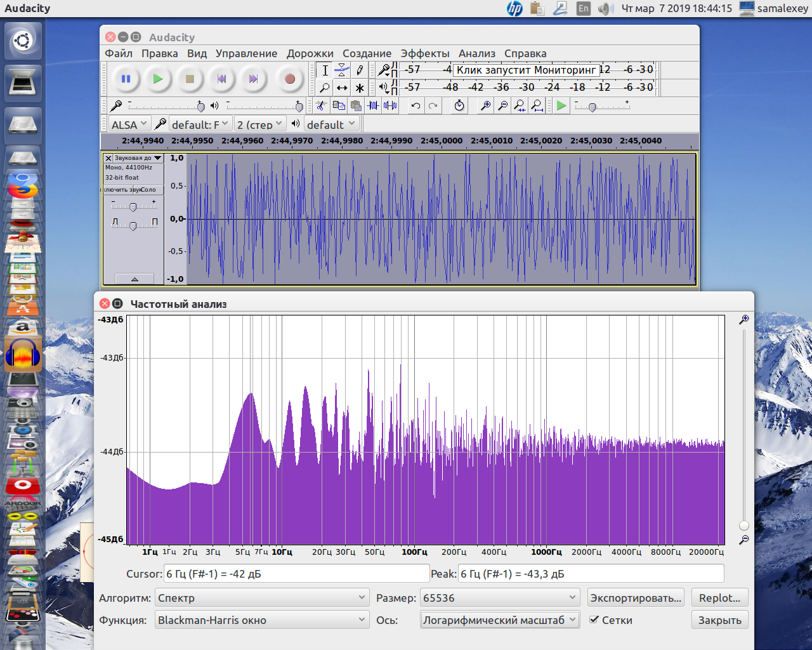Click the Paste clipboard icon
Image resolution: width=812 pixels, height=650 pixels.
point(356,106)
